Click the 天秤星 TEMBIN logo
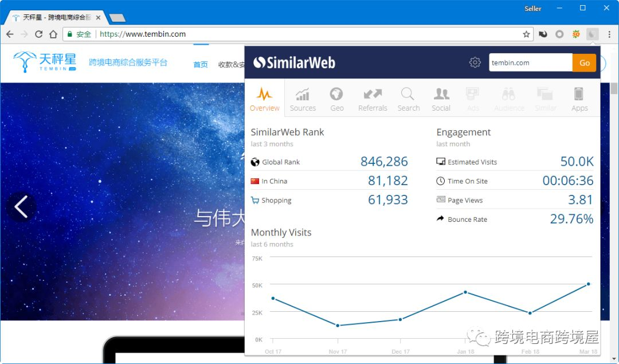Image resolution: width=619 pixels, height=364 pixels. pyautogui.click(x=45, y=62)
